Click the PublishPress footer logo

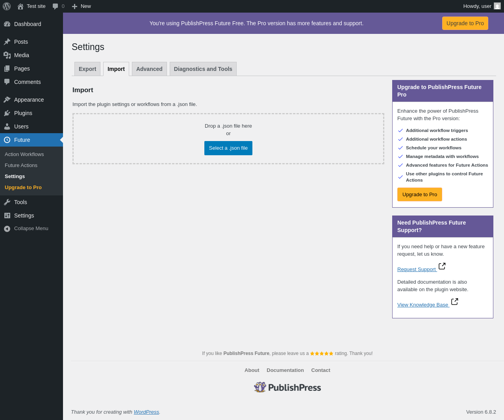pos(287,387)
